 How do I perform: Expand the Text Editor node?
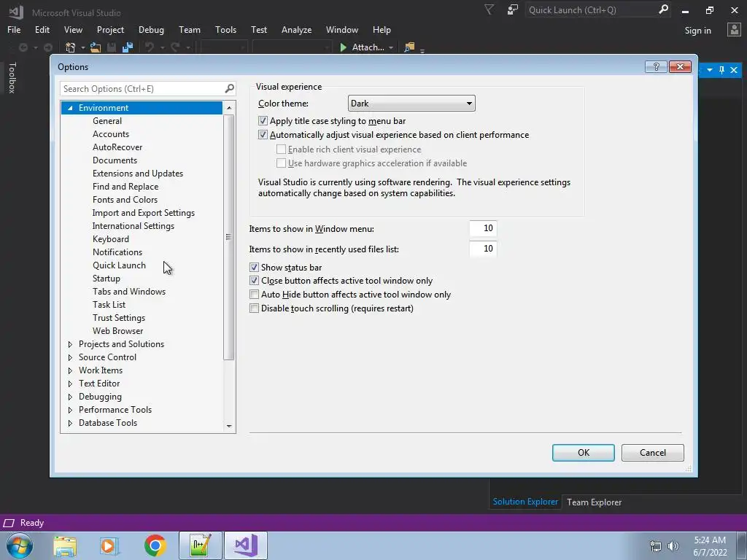click(70, 384)
